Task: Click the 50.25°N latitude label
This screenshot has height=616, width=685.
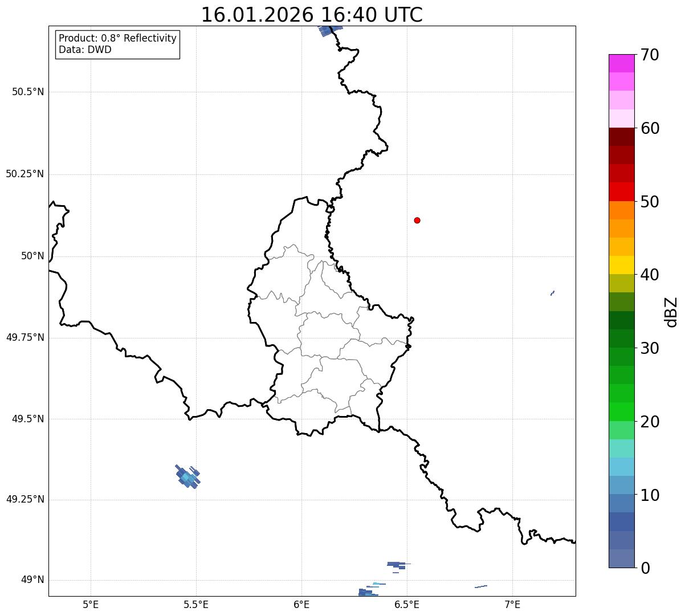Action: pyautogui.click(x=25, y=174)
